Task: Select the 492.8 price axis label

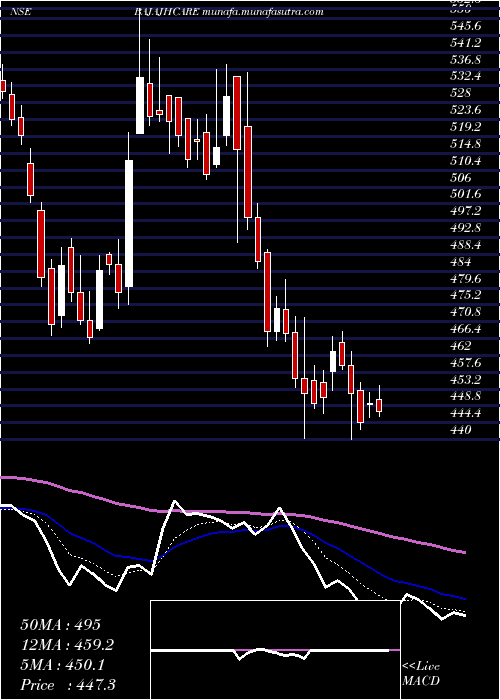Action: pyautogui.click(x=465, y=228)
